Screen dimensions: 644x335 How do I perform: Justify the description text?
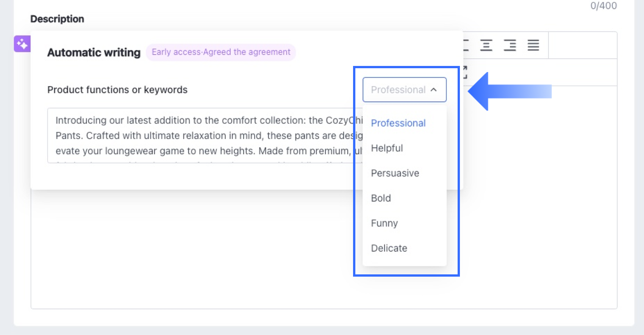(x=533, y=45)
